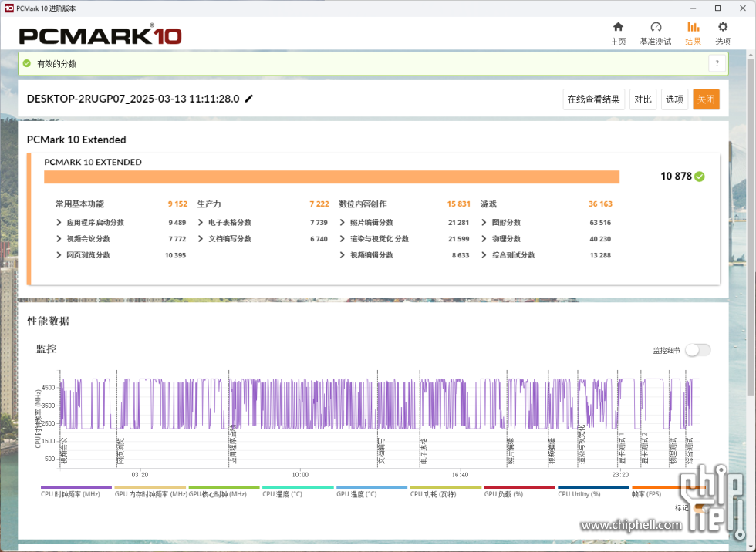
Task: Click the 文档编写 marker in chart
Action: tap(381, 451)
